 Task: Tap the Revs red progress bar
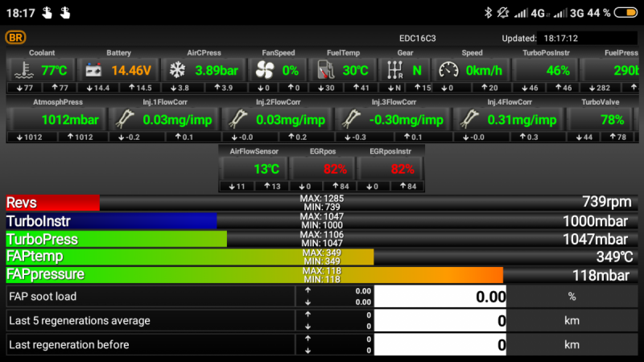[x=52, y=203]
